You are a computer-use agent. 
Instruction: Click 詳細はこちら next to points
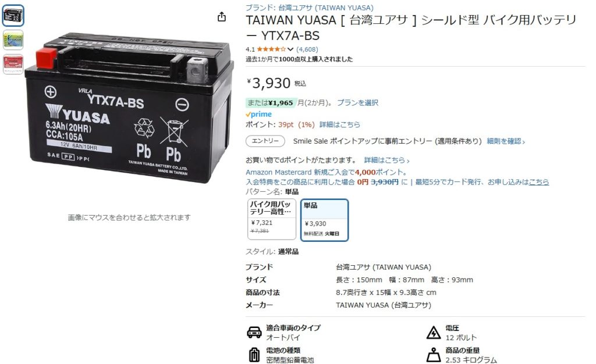[x=339, y=124]
